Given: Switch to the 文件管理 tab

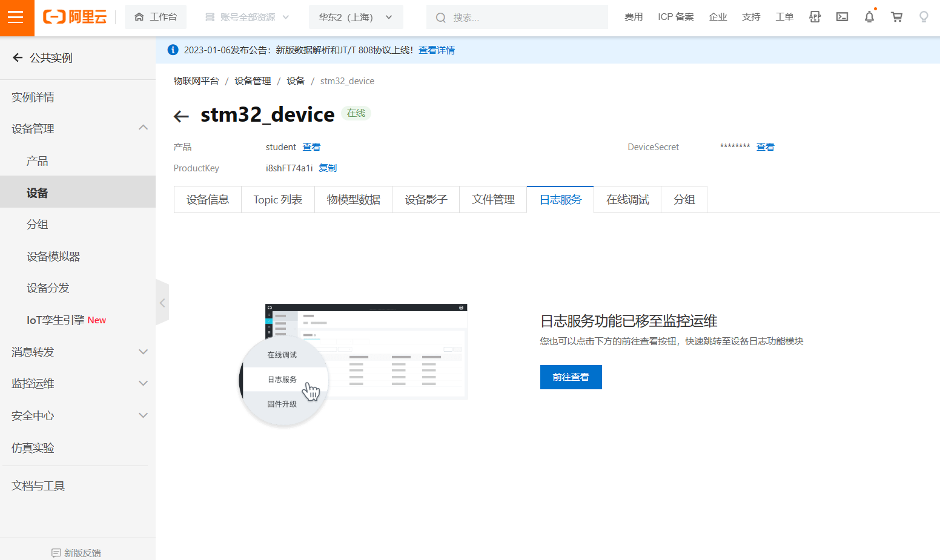Looking at the screenshot, I should [493, 200].
